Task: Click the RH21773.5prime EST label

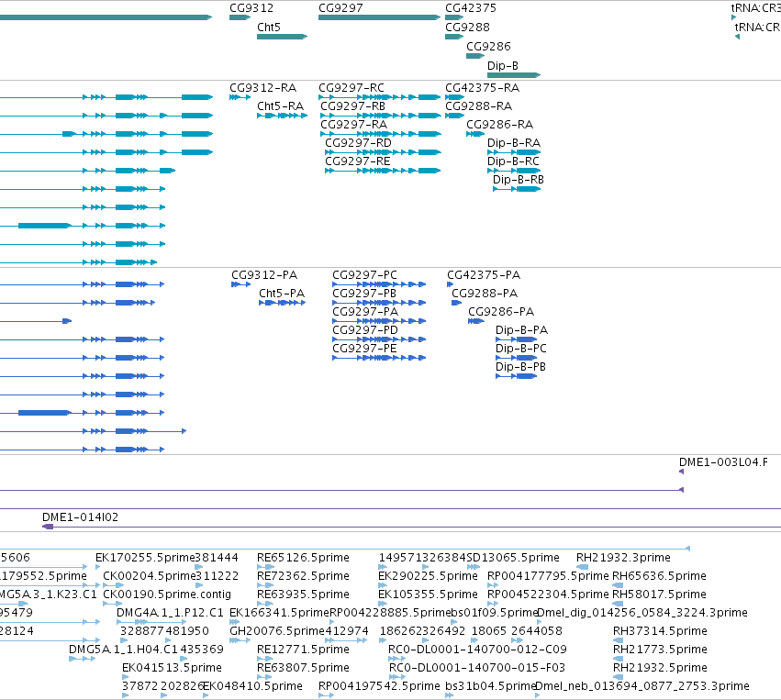Action: click(x=660, y=650)
